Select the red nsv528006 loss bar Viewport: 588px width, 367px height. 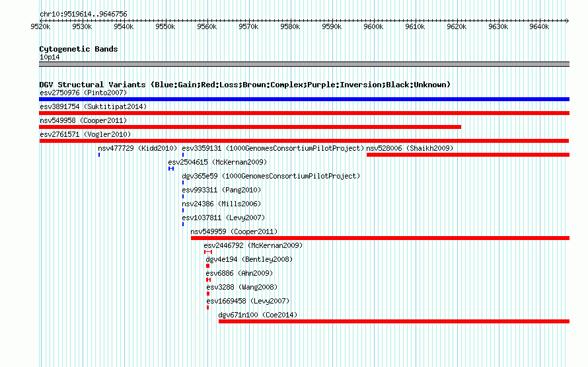tap(468, 155)
